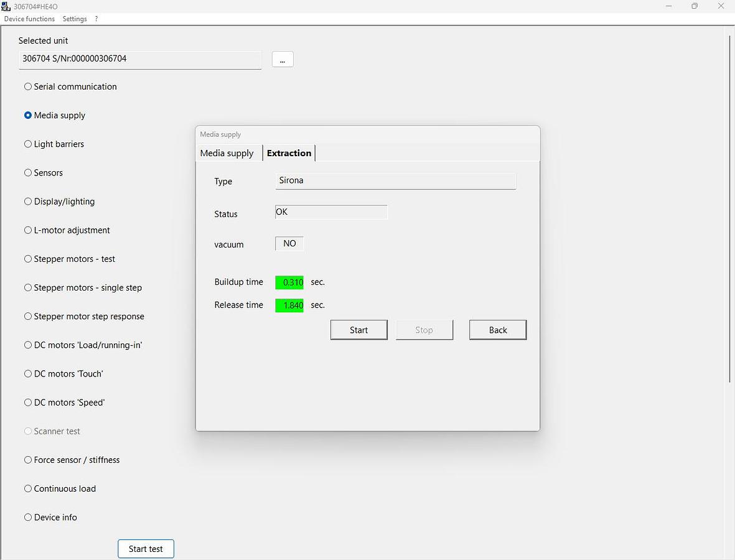Open the Settings menu

(x=75, y=19)
